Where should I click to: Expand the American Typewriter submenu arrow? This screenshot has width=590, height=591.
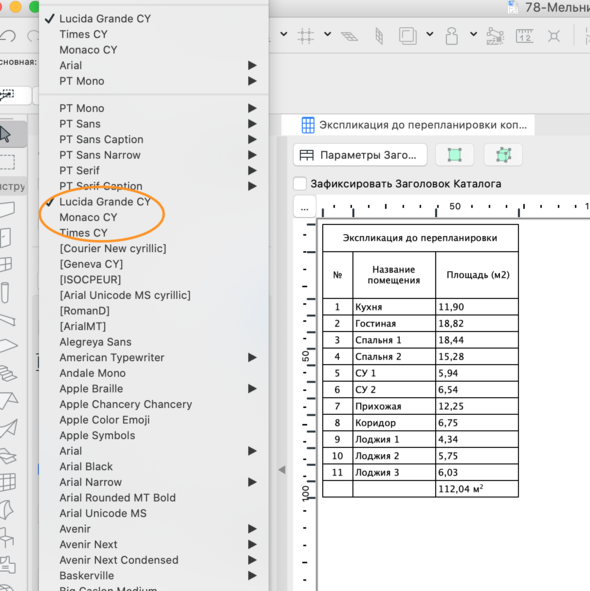252,357
